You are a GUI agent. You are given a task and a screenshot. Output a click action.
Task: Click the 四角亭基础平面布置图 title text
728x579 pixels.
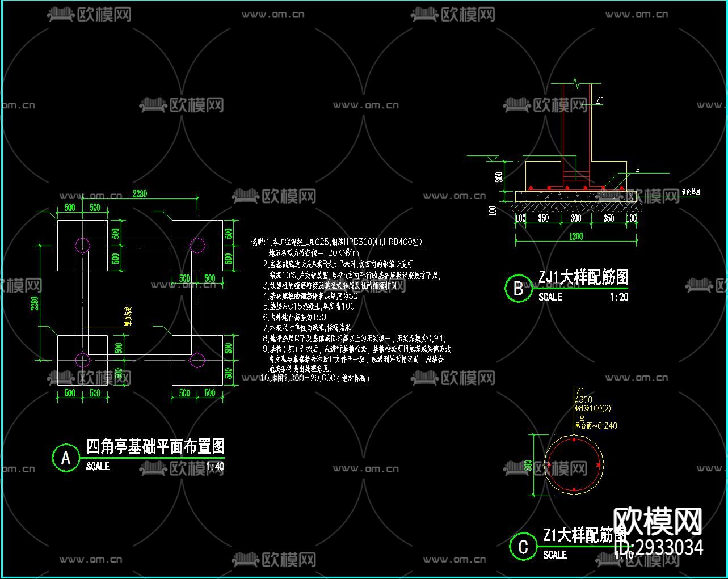(x=155, y=447)
